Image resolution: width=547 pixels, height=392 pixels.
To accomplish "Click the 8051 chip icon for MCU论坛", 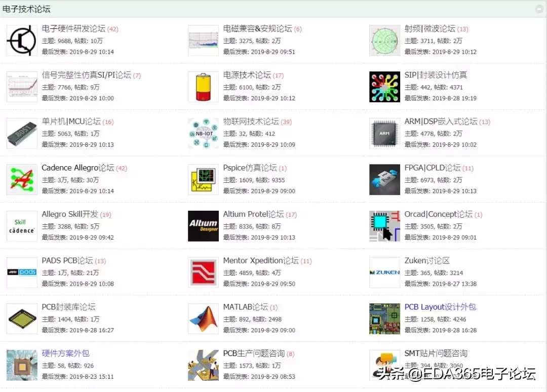I will (x=22, y=133).
